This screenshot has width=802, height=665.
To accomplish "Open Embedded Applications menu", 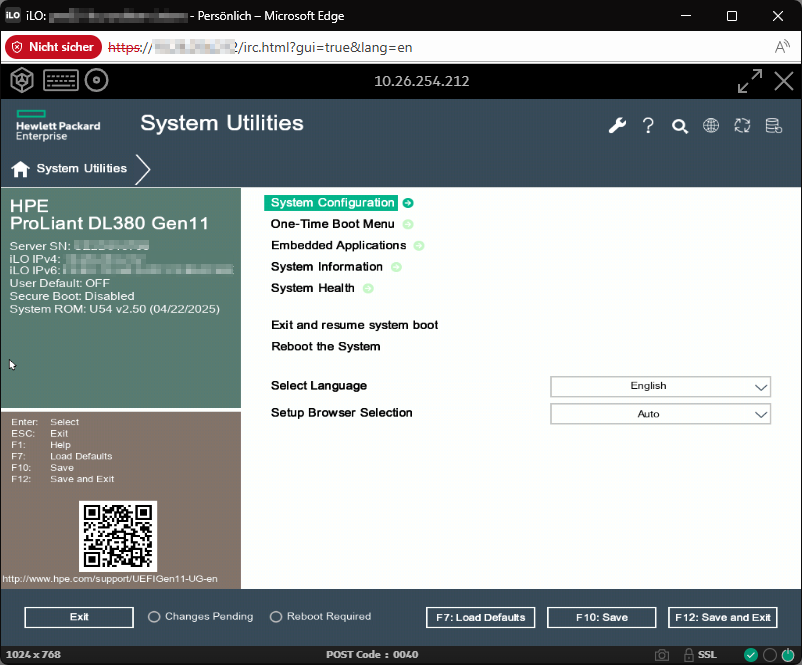I will (339, 246).
